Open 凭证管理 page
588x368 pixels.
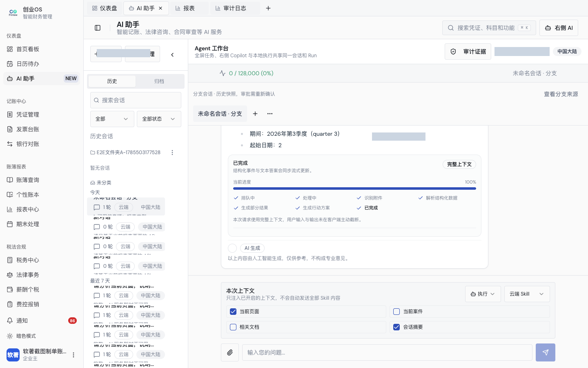(x=41, y=114)
